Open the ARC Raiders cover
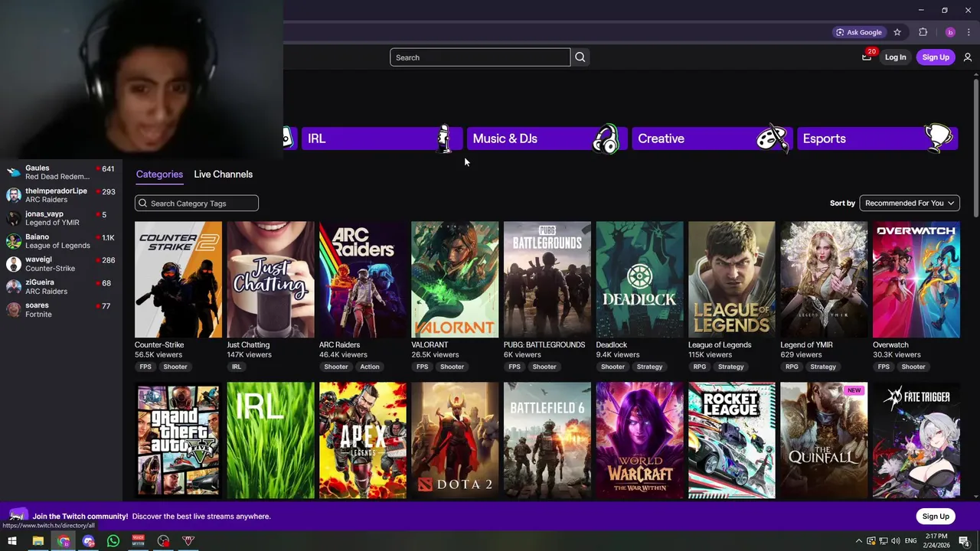 pyautogui.click(x=363, y=279)
